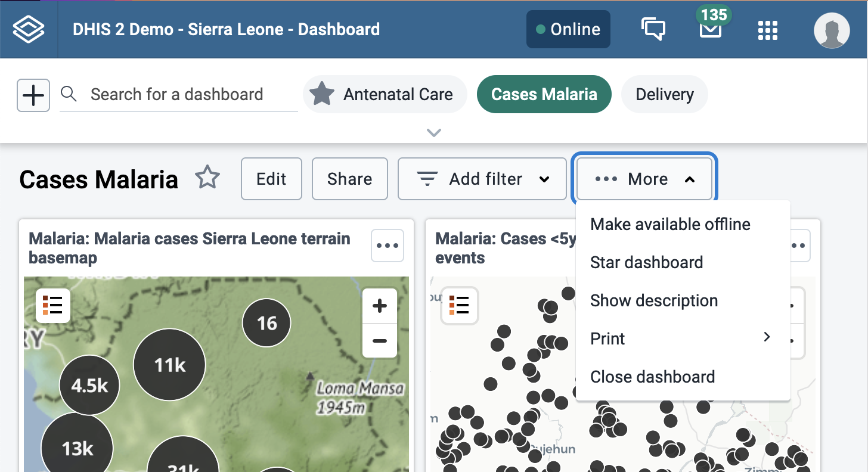Open the user profile avatar menu

click(833, 30)
